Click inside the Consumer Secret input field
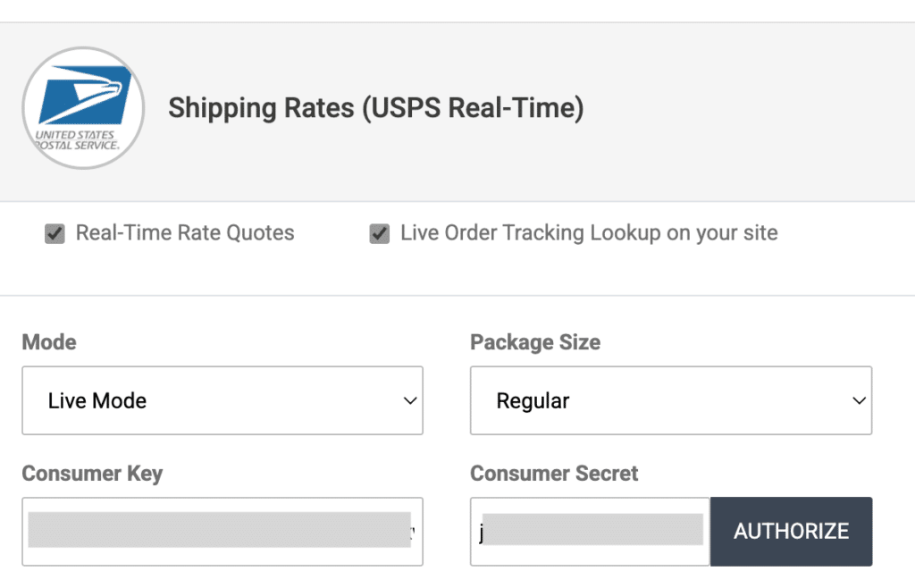Viewport: 915px width, 588px height. (x=590, y=531)
